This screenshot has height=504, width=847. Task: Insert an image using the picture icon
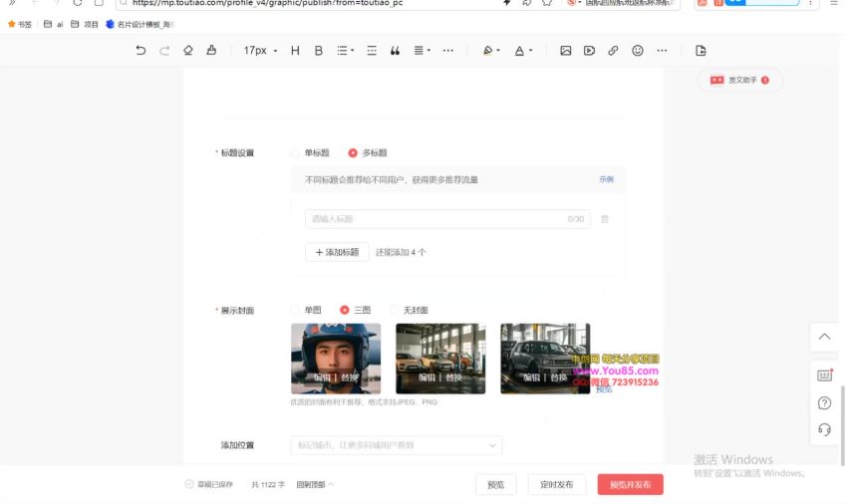[x=565, y=51]
